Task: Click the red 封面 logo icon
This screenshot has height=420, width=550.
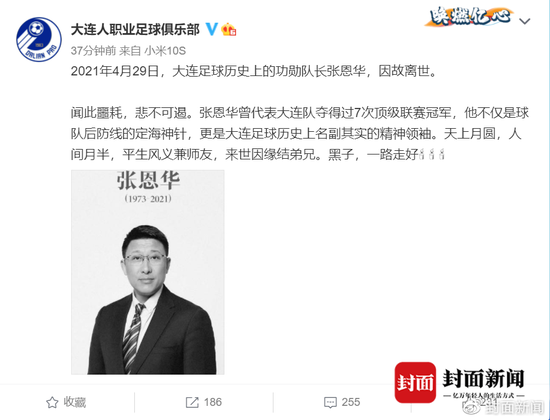Action: click(415, 382)
